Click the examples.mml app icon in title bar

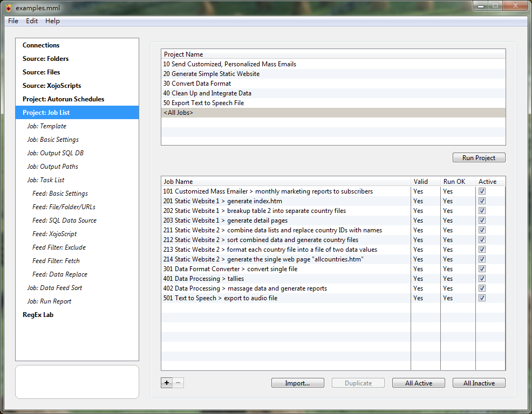tap(8, 8)
